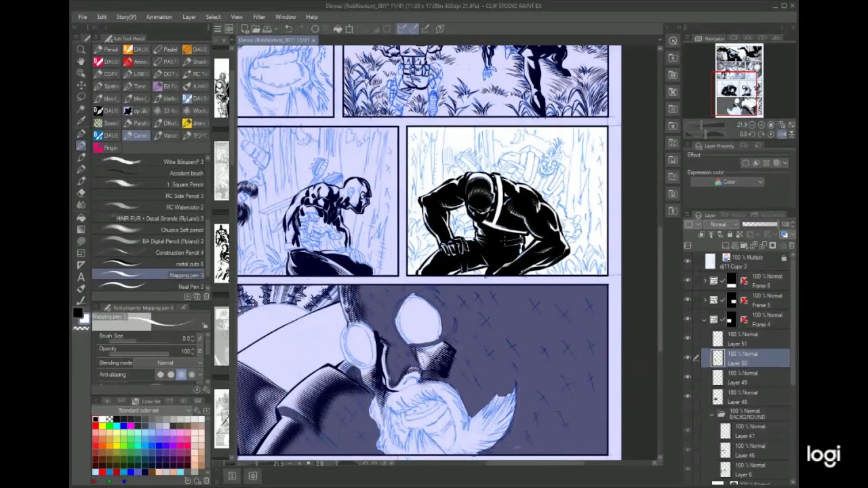Click the layer opacity value field
This screenshot has height=488, width=868.
[x=786, y=224]
